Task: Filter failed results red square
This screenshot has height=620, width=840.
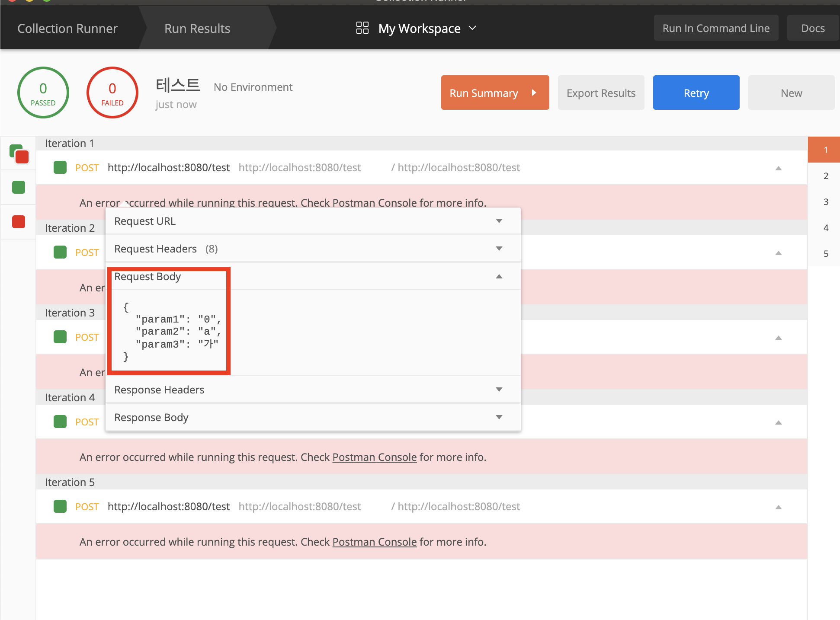Action: point(19,222)
